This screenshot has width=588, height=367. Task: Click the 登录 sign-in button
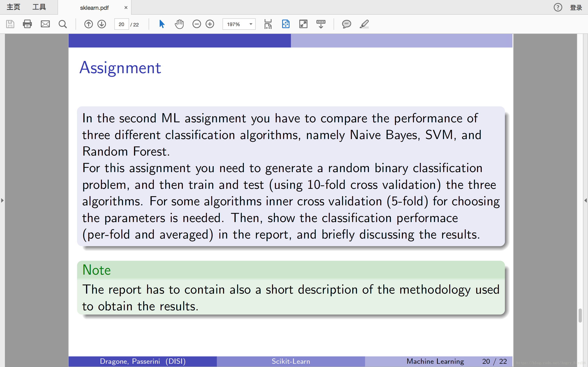(576, 8)
